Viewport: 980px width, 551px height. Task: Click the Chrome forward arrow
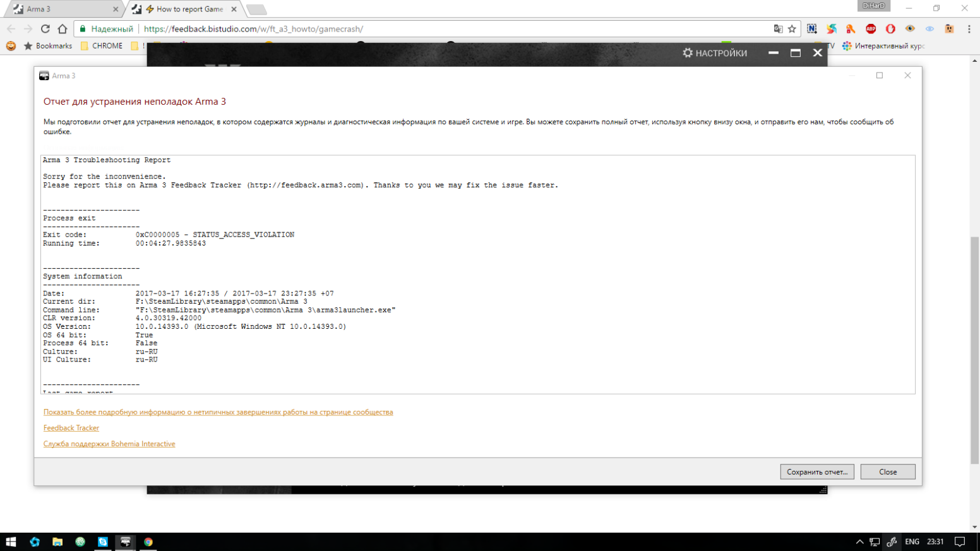point(28,29)
